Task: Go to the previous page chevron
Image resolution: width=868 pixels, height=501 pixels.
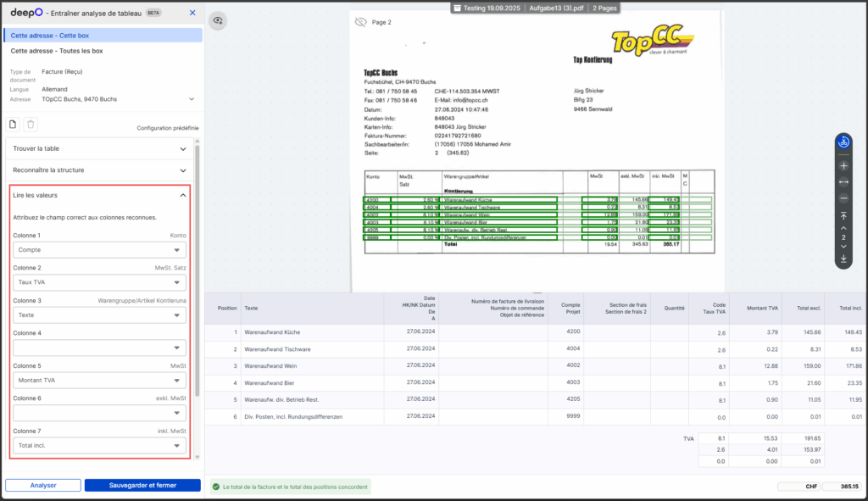Action: 843,228
